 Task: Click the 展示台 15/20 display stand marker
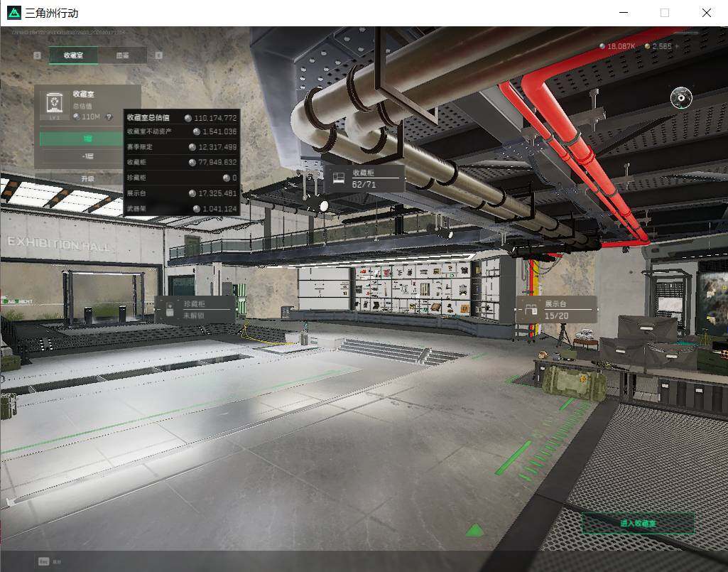[x=556, y=310]
